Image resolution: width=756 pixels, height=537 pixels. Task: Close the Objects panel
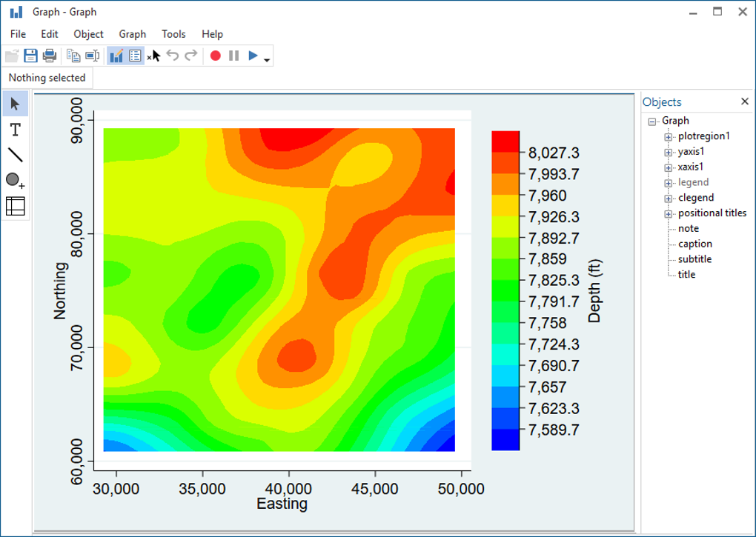click(745, 101)
